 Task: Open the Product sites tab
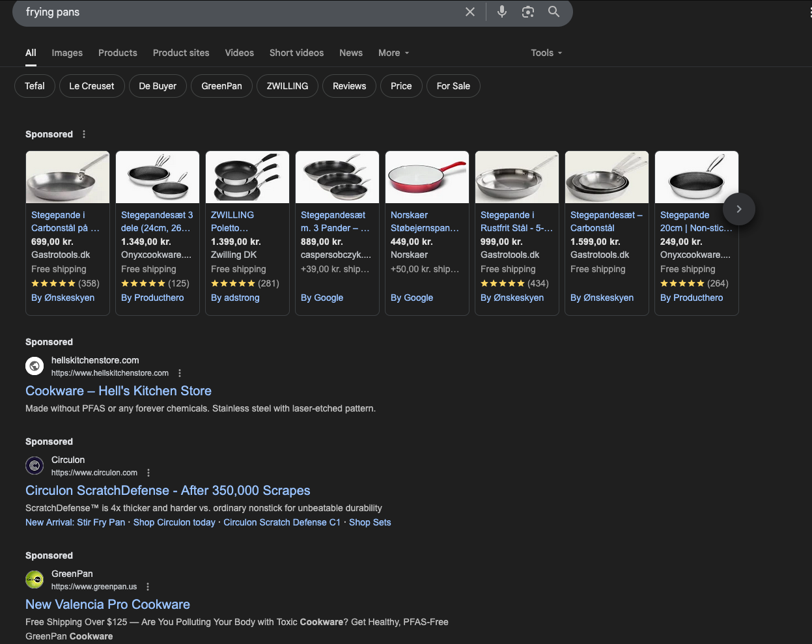coord(181,53)
